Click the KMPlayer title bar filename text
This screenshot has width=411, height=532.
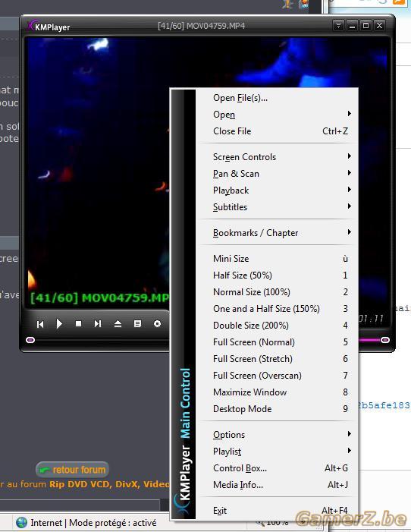click(x=201, y=26)
